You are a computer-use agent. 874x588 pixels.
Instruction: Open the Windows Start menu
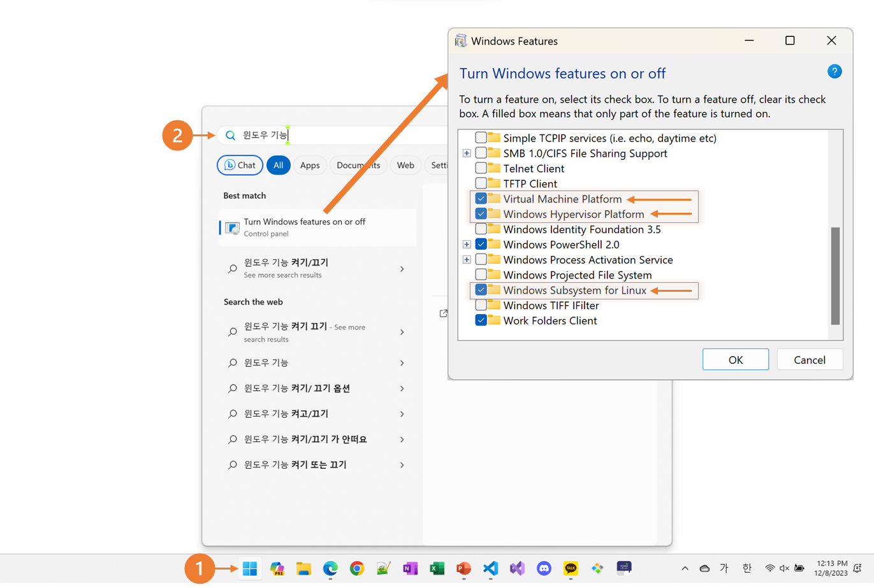tap(250, 568)
